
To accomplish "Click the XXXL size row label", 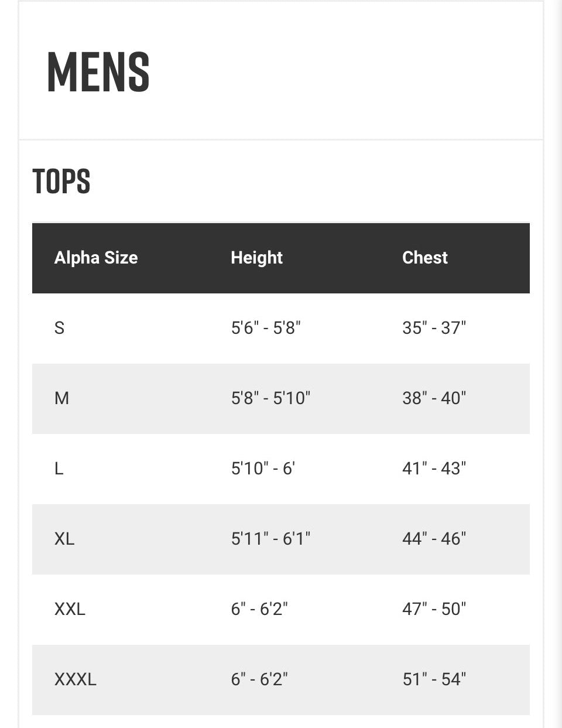I will pyautogui.click(x=76, y=679).
